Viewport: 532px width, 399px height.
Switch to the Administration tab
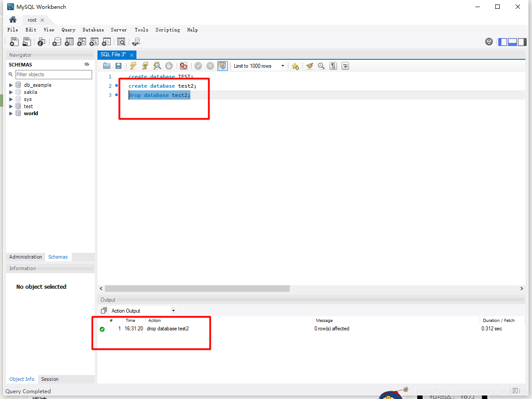[x=26, y=257]
